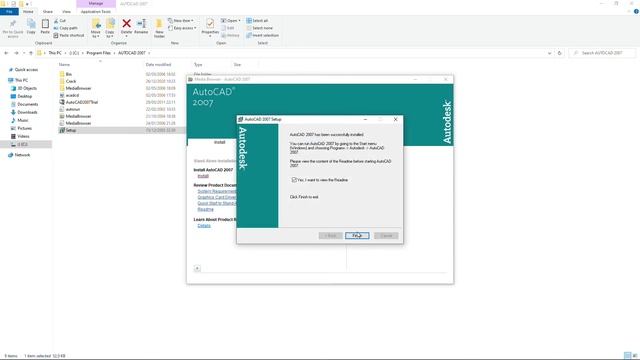Viewport: 640px width, 360px height.
Task: Go back with Explorer's back arrow
Action: pos(6,53)
